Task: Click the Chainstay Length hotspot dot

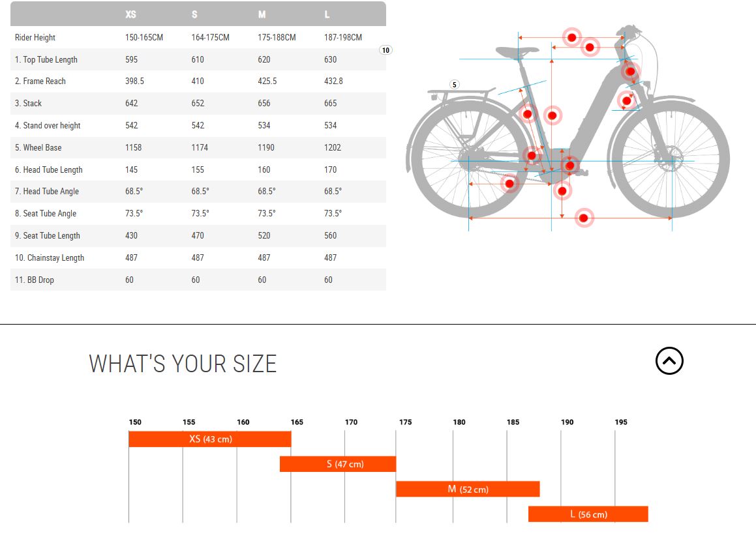Action: (509, 183)
